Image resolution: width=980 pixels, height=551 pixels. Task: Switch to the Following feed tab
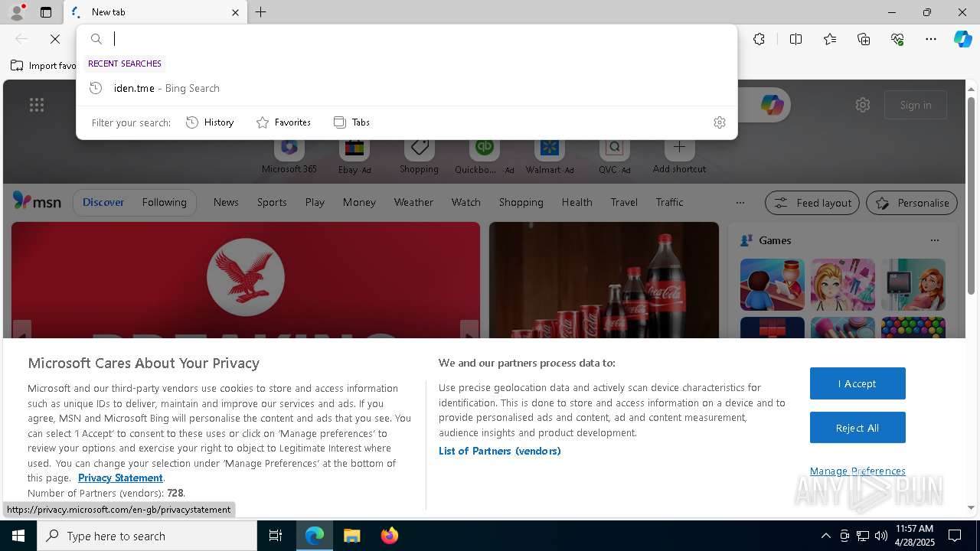click(x=164, y=202)
